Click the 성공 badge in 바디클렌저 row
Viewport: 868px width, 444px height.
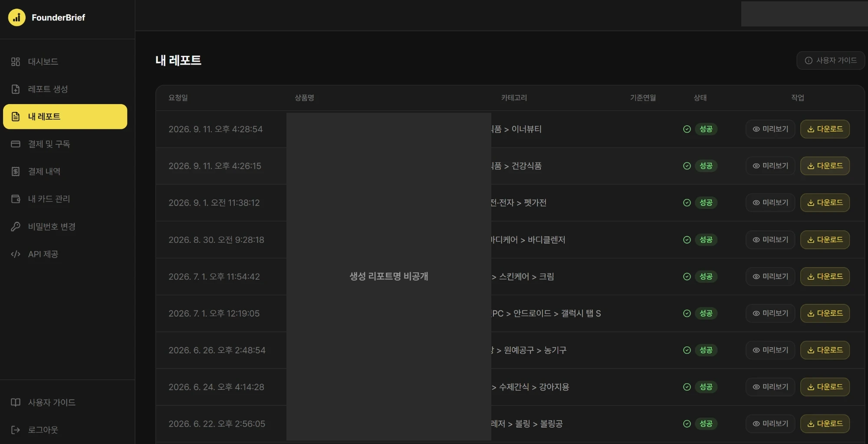[x=706, y=240]
